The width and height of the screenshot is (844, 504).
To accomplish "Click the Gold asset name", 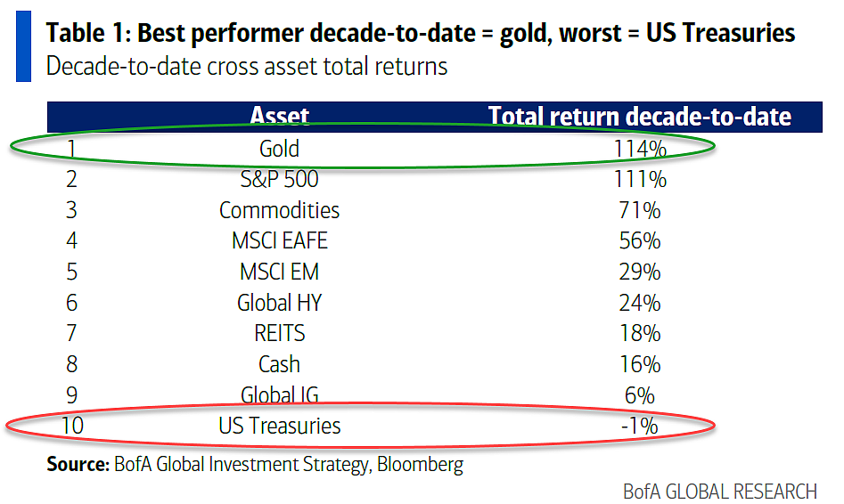I will tap(279, 149).
